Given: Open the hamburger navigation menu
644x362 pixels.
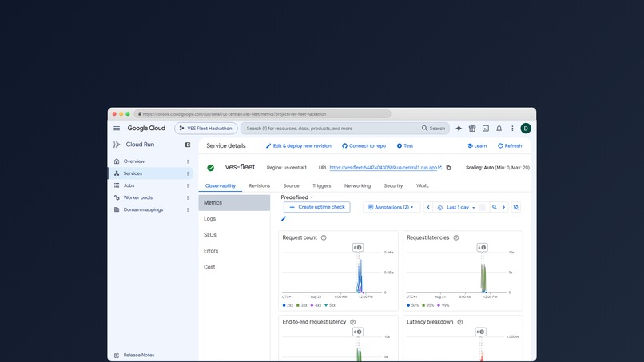Looking at the screenshot, I should coord(117,129).
